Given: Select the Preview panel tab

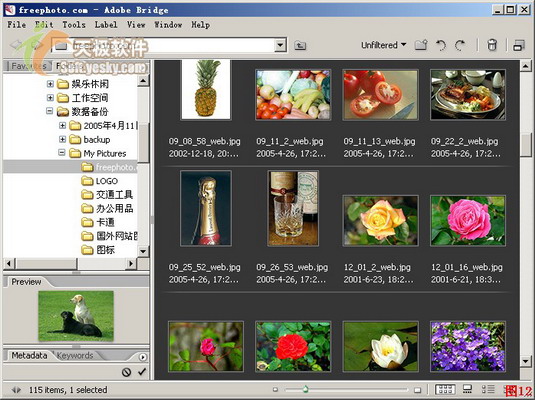Looking at the screenshot, I should pos(26,282).
